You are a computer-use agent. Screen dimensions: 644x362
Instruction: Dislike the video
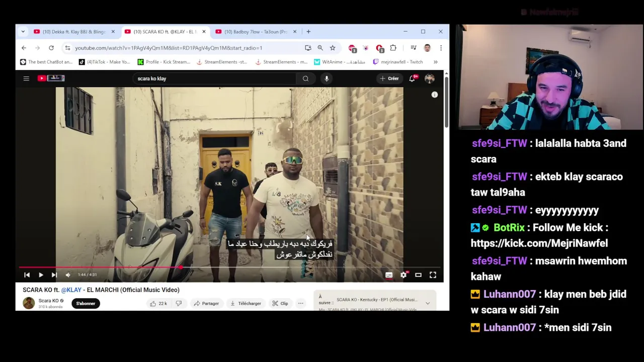[179, 303]
